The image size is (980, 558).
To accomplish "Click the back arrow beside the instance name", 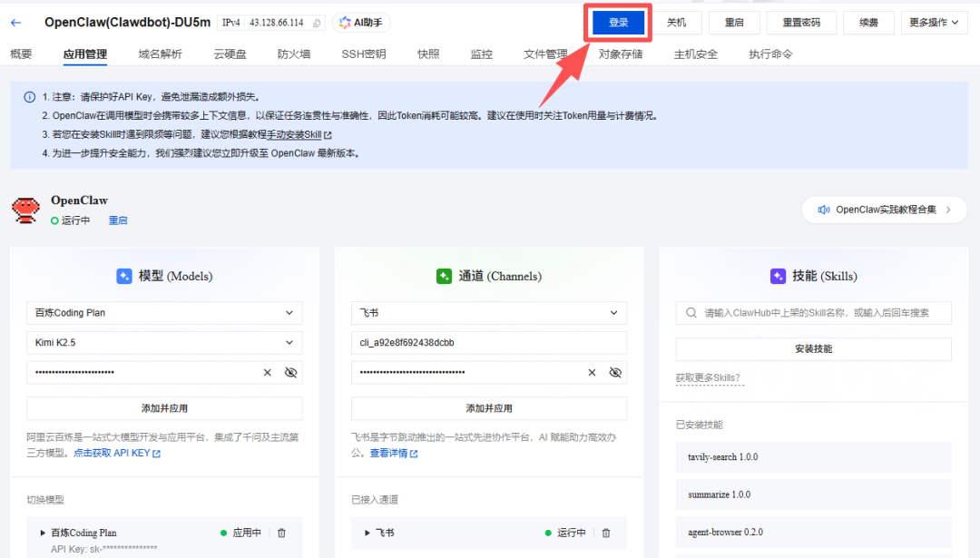I will [16, 23].
